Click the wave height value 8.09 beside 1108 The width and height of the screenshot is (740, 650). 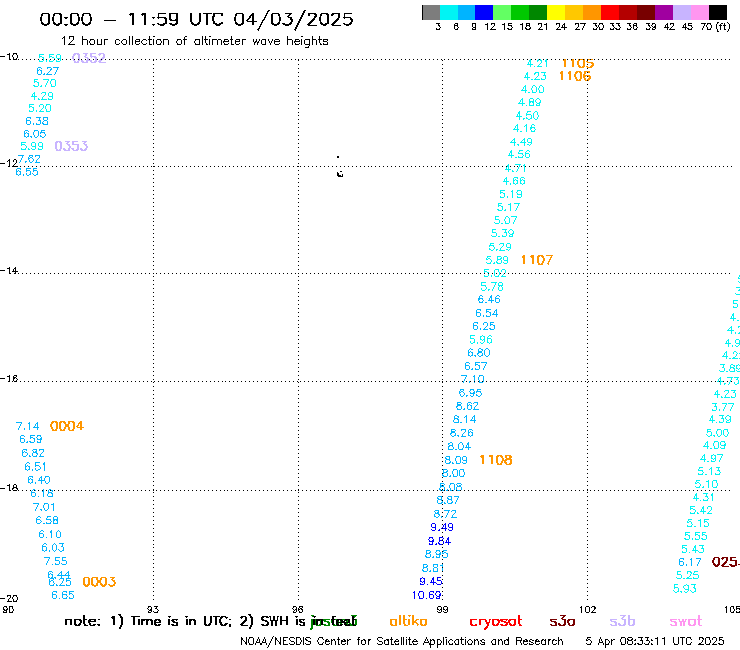pyautogui.click(x=456, y=460)
